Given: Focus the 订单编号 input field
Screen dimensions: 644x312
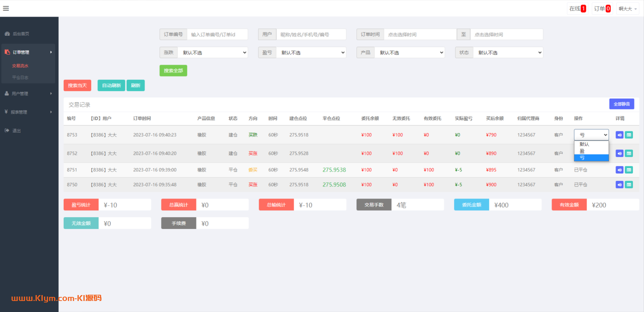Looking at the screenshot, I should click(217, 35).
